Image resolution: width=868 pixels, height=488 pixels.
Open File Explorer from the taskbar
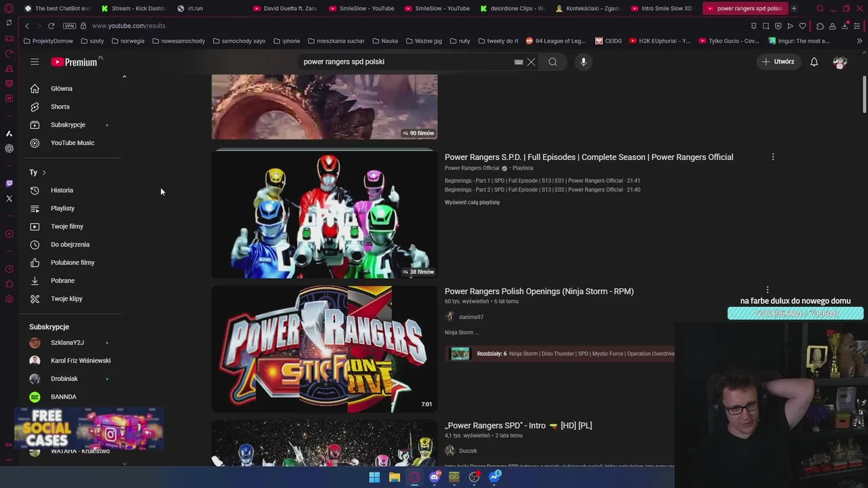[395, 477]
